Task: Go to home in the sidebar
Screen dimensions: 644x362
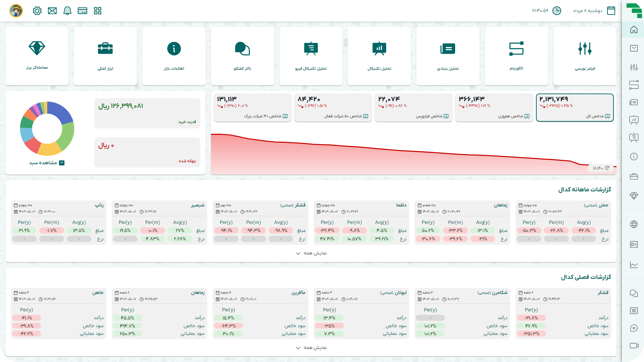Action: tap(634, 29)
